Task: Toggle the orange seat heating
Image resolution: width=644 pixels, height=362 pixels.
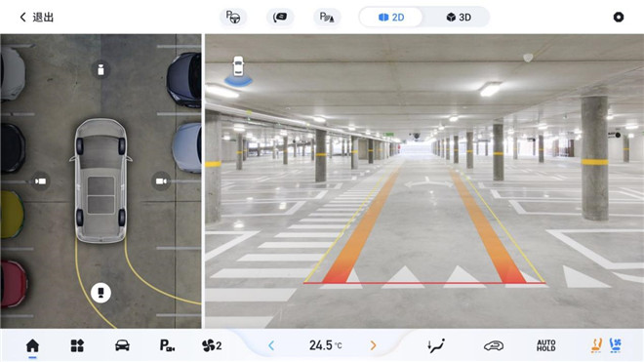Action: coord(596,345)
